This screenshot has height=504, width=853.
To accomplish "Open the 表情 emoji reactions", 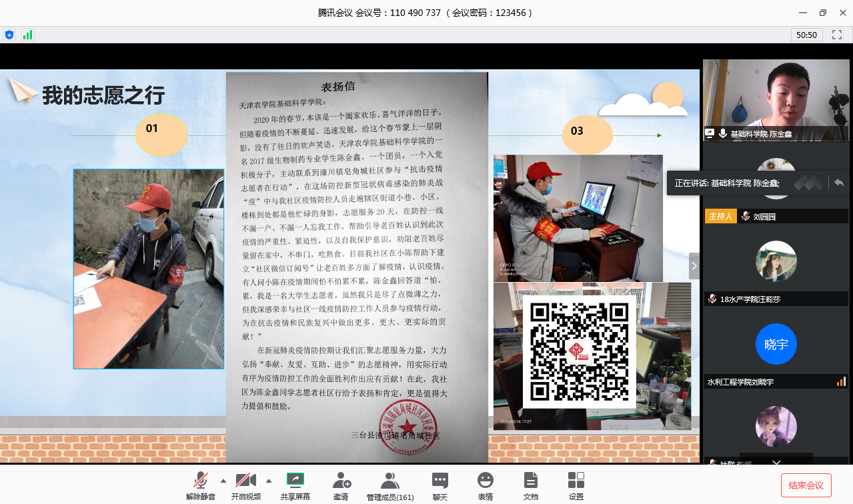I will [486, 486].
